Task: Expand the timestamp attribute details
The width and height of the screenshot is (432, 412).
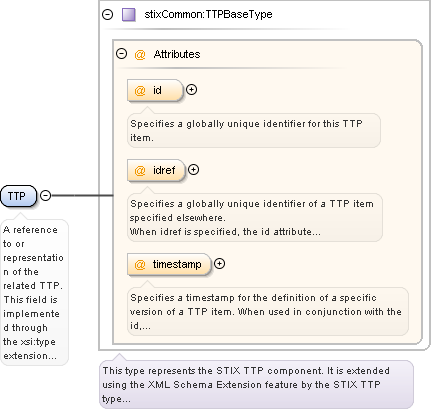Action: [x=219, y=264]
